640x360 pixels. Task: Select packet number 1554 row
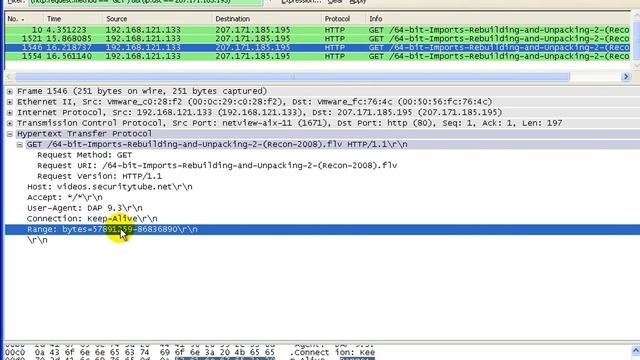click(317, 56)
